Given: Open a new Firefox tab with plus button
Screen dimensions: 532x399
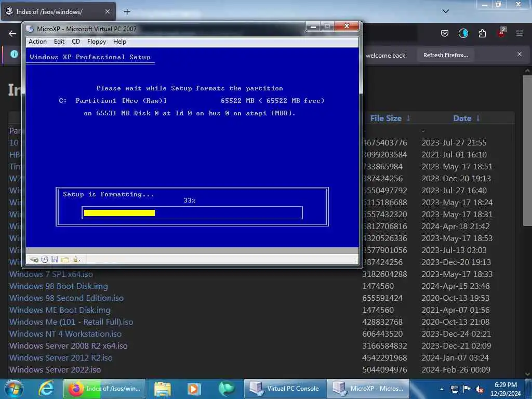Looking at the screenshot, I should [x=127, y=12].
